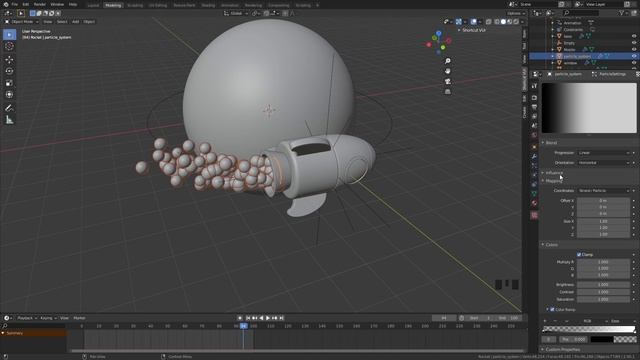The height and width of the screenshot is (360, 640).
Task: Select solid viewport shading mode
Action: click(503, 22)
